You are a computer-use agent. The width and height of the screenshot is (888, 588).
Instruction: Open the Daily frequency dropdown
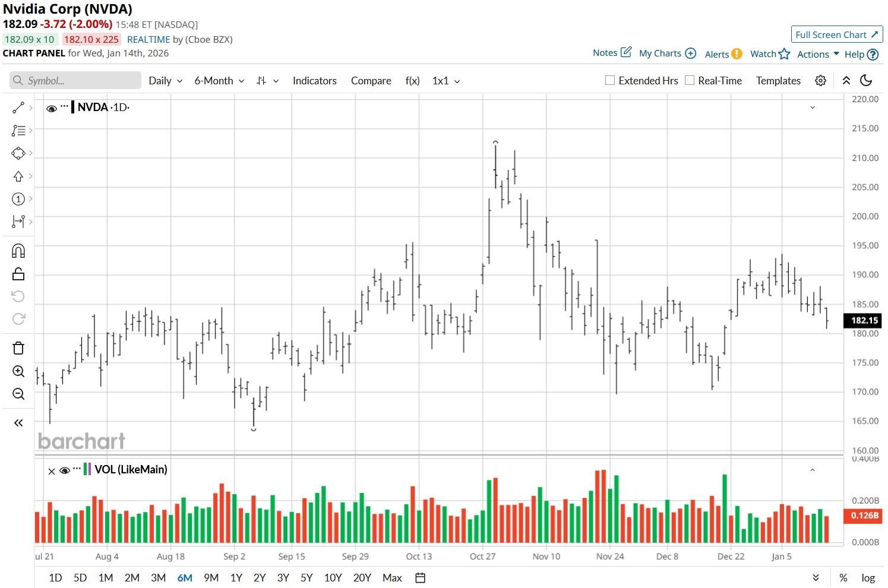coord(166,81)
